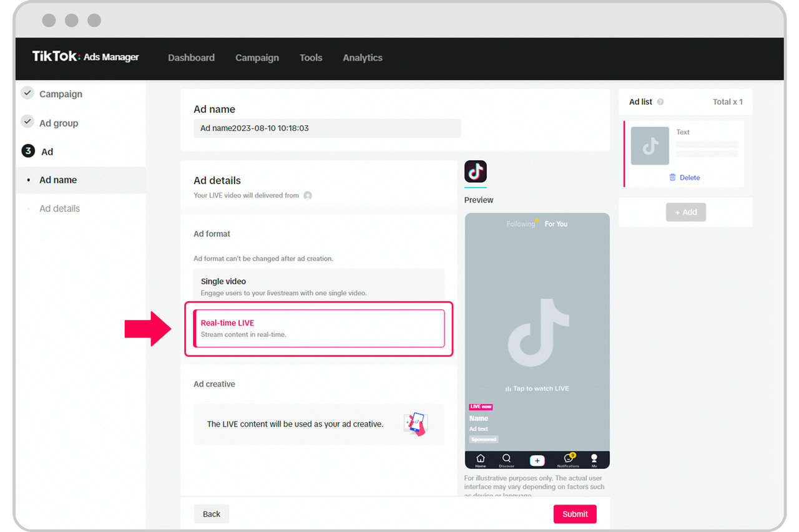
Task: Select the ad thumbnail in Ad list
Action: (x=650, y=146)
